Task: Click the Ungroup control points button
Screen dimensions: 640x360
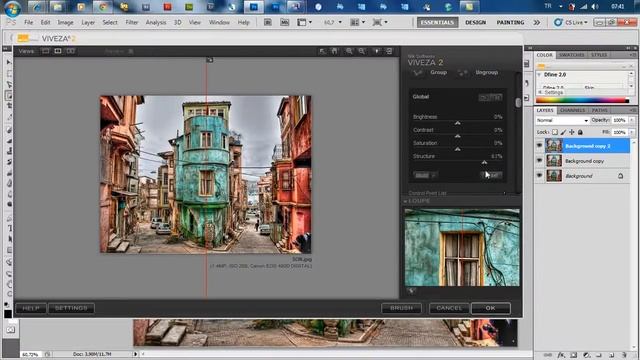Action: tap(487, 72)
